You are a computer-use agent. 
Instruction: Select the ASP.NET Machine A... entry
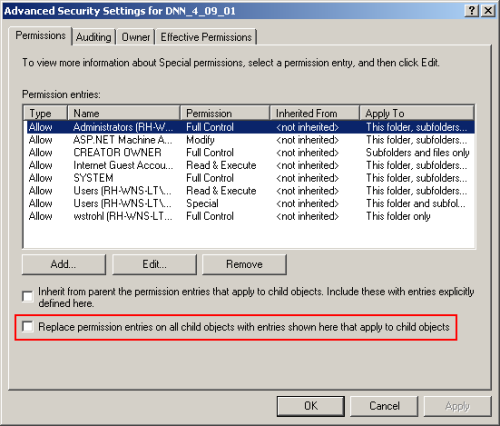[250, 140]
